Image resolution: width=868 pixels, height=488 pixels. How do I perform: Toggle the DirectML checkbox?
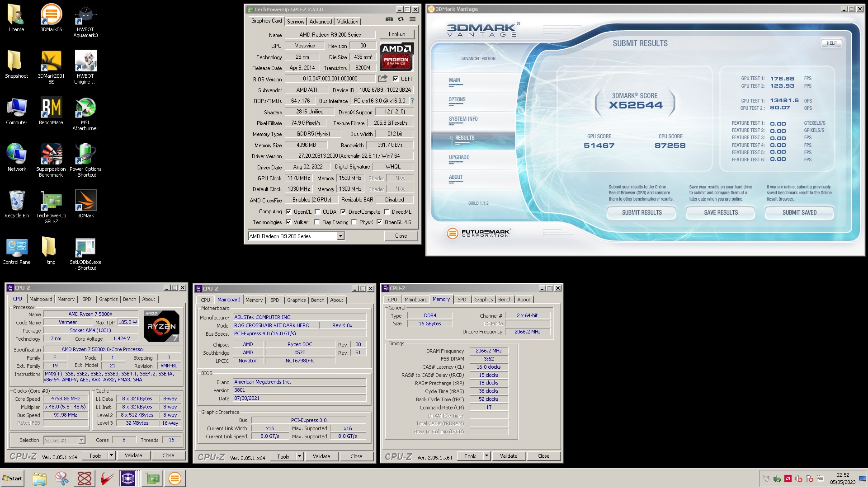click(387, 212)
